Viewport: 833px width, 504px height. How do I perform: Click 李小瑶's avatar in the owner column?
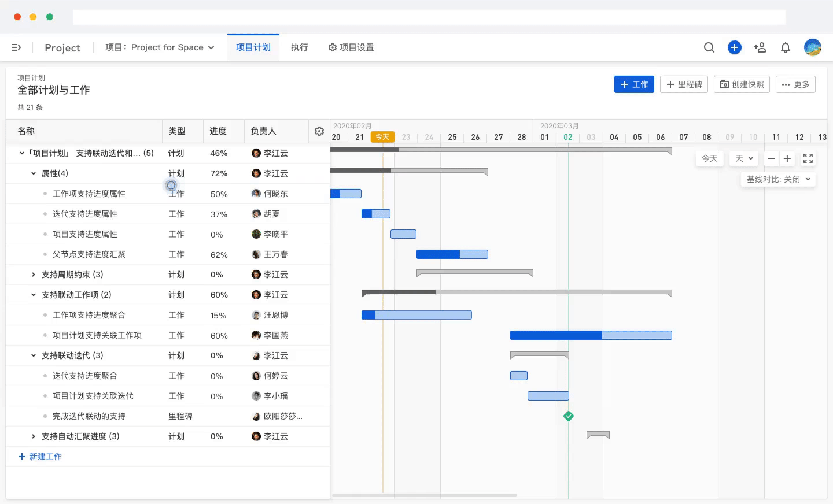point(256,396)
